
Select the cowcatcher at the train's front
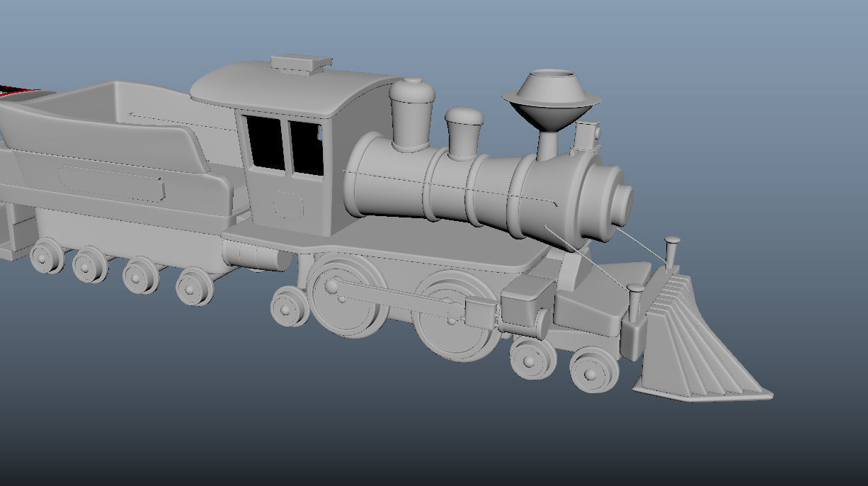[x=697, y=340]
